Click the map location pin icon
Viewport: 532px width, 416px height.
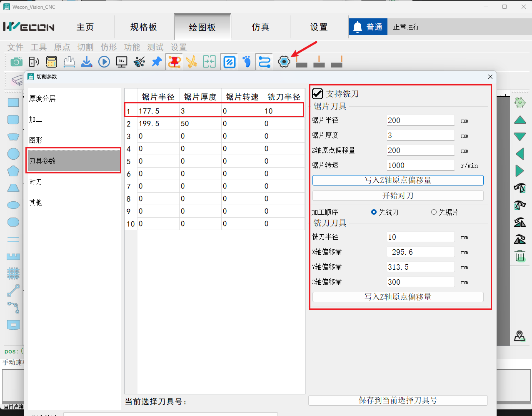520,336
